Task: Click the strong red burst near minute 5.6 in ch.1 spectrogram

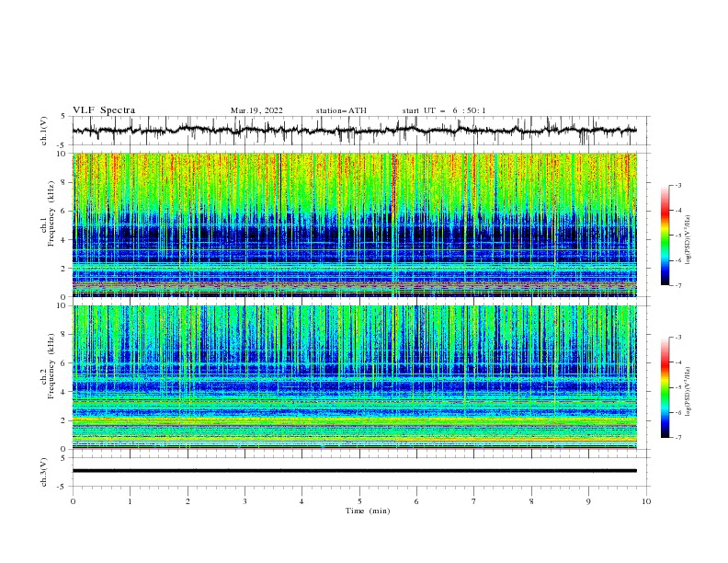Action: pos(394,183)
